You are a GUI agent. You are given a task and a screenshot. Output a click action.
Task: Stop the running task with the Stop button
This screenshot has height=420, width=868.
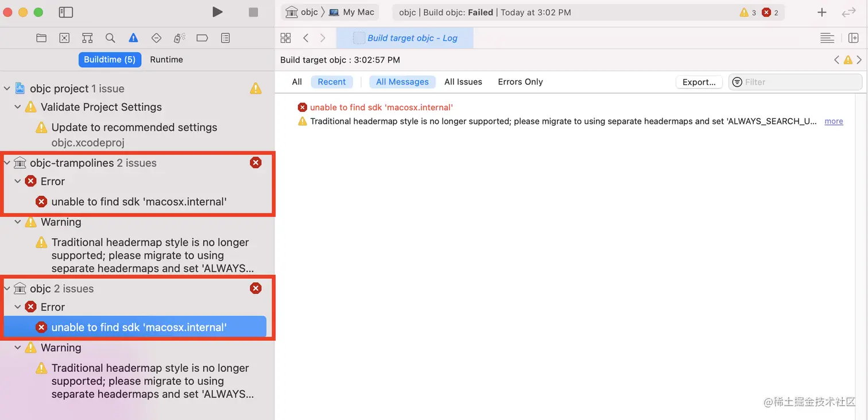[x=253, y=12]
